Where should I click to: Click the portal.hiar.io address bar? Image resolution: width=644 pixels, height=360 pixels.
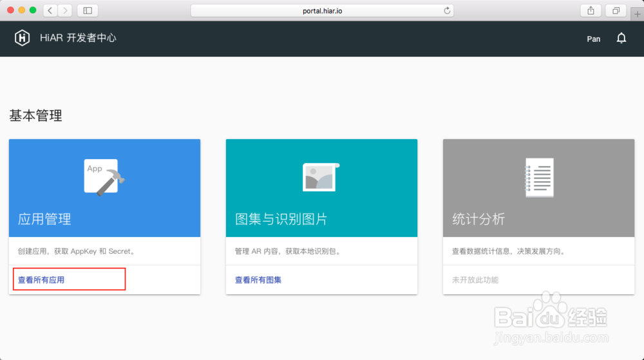(323, 11)
